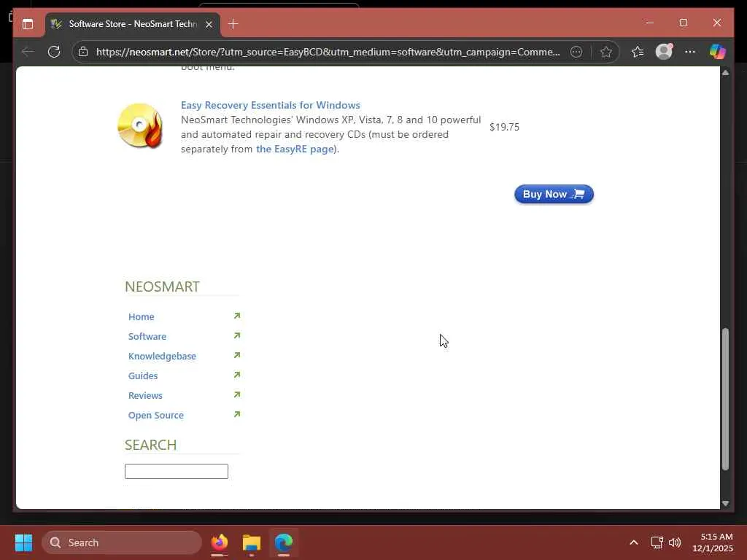This screenshot has width=747, height=560.
Task: Minimize the Edge browser window
Action: pyautogui.click(x=649, y=23)
